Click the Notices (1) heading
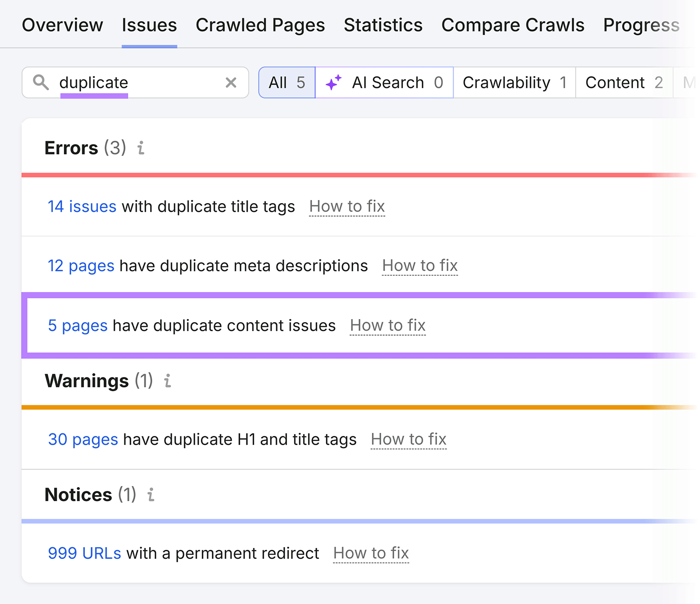Image resolution: width=700 pixels, height=604 pixels. 91,495
